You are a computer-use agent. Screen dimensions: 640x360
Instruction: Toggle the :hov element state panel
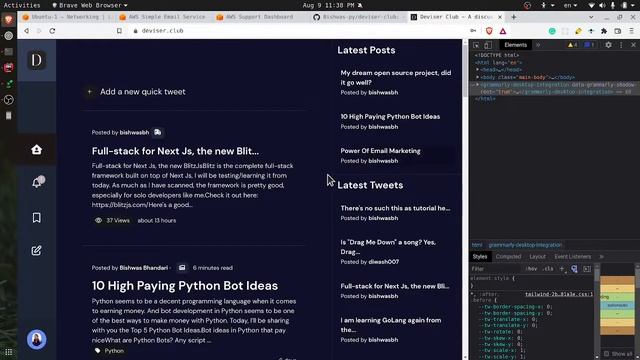click(x=531, y=269)
